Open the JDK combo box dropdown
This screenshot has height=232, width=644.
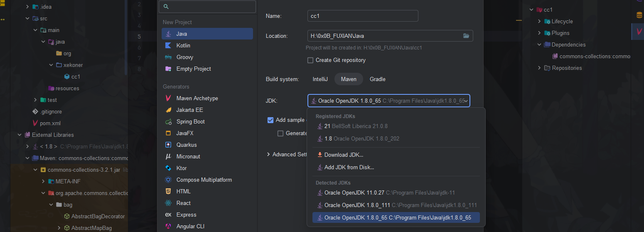tap(389, 101)
